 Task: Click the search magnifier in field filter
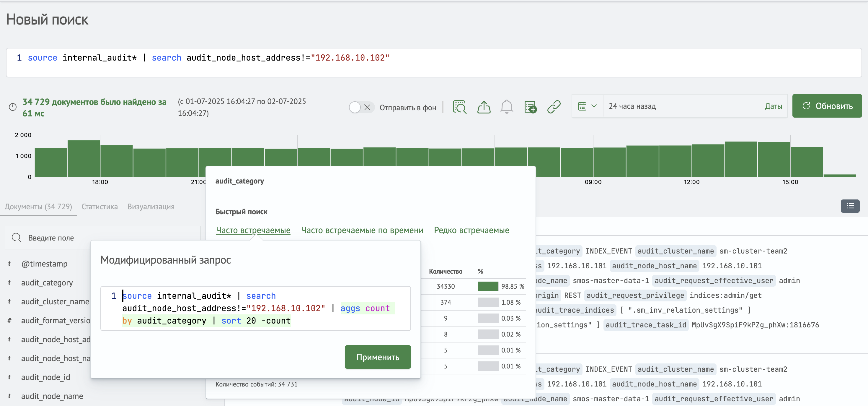tap(17, 238)
